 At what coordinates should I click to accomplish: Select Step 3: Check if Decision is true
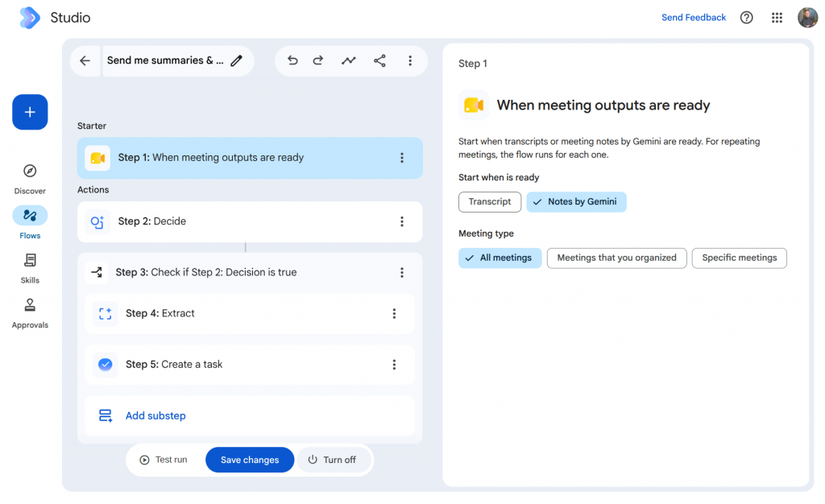coord(250,272)
